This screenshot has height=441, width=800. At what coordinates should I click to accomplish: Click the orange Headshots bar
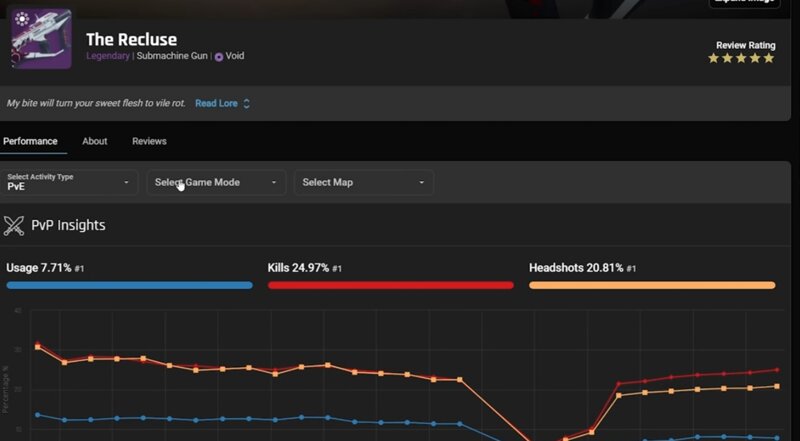point(652,285)
